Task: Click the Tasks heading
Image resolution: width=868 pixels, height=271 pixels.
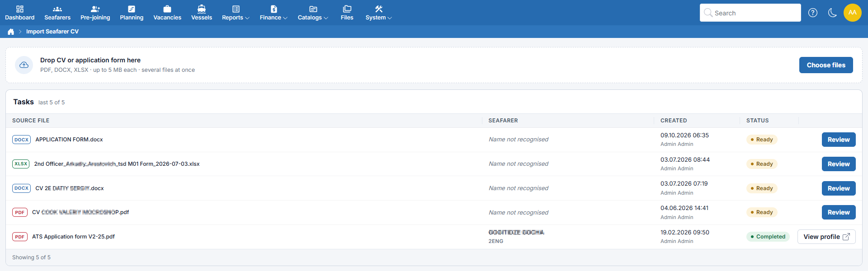Action: tap(24, 102)
